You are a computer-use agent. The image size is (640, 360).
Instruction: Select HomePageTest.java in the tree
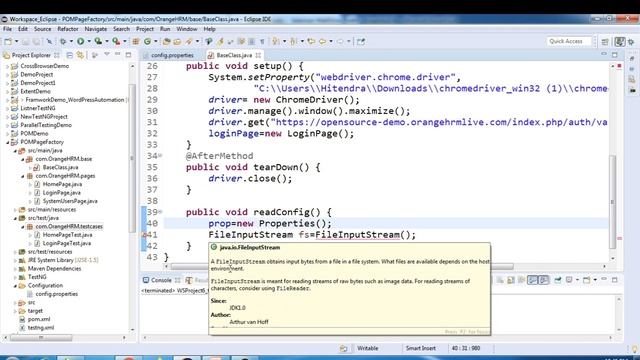pos(67,235)
